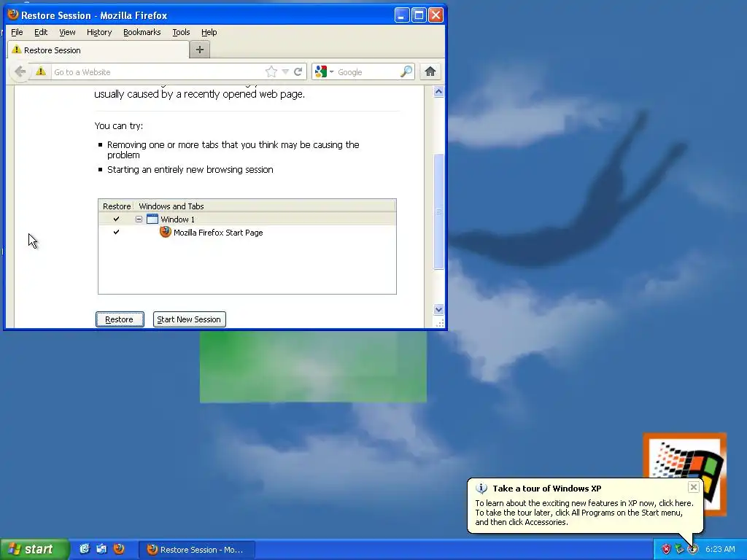
Task: Click the Google search input field
Action: [367, 72]
